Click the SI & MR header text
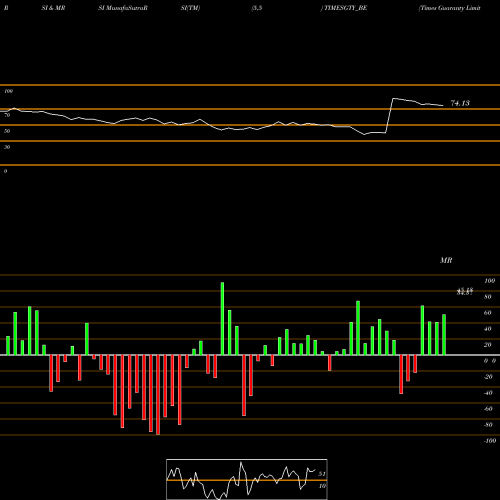This screenshot has width=500, height=500. tap(53, 8)
